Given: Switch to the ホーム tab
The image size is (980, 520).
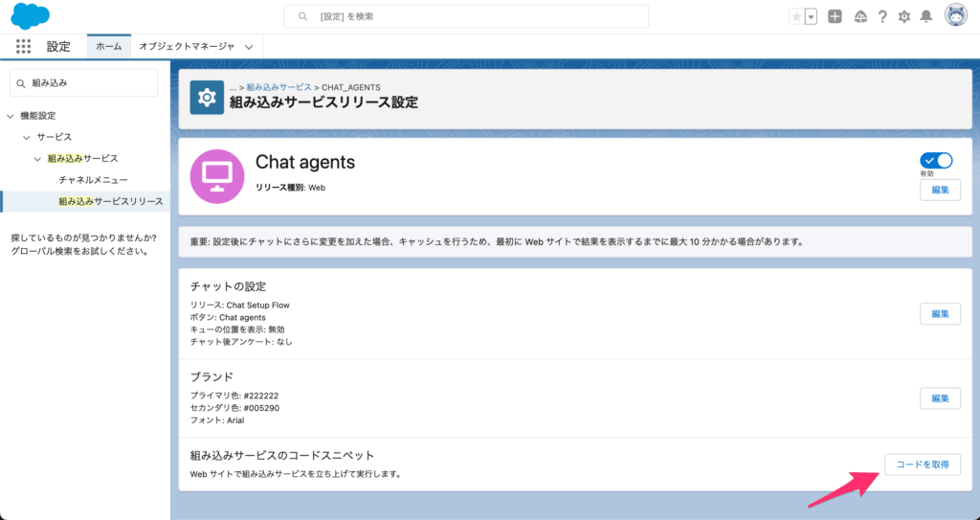Looking at the screenshot, I should click(108, 46).
